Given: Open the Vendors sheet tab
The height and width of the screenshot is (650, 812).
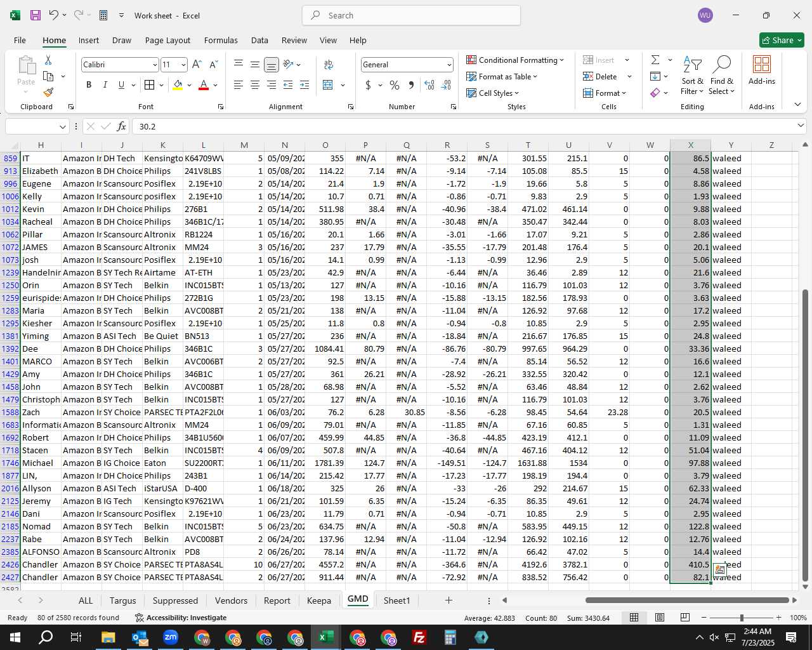Looking at the screenshot, I should tap(231, 600).
